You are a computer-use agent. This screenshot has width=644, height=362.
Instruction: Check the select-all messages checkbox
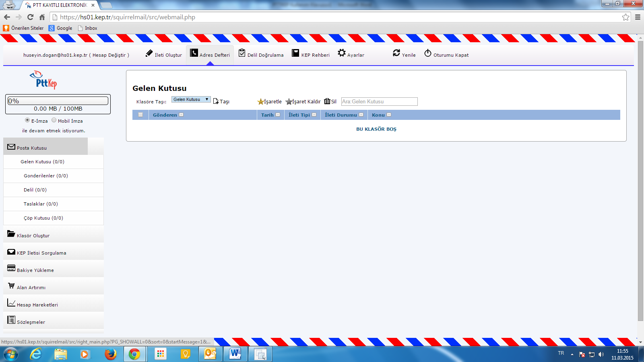point(140,115)
